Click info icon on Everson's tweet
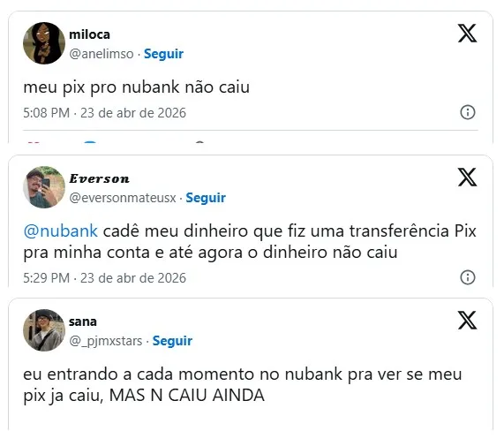Image resolution: width=504 pixels, height=446 pixels. [467, 277]
